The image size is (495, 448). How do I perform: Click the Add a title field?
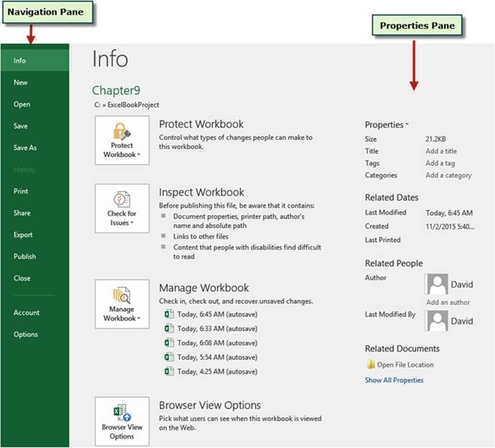pyautogui.click(x=440, y=151)
